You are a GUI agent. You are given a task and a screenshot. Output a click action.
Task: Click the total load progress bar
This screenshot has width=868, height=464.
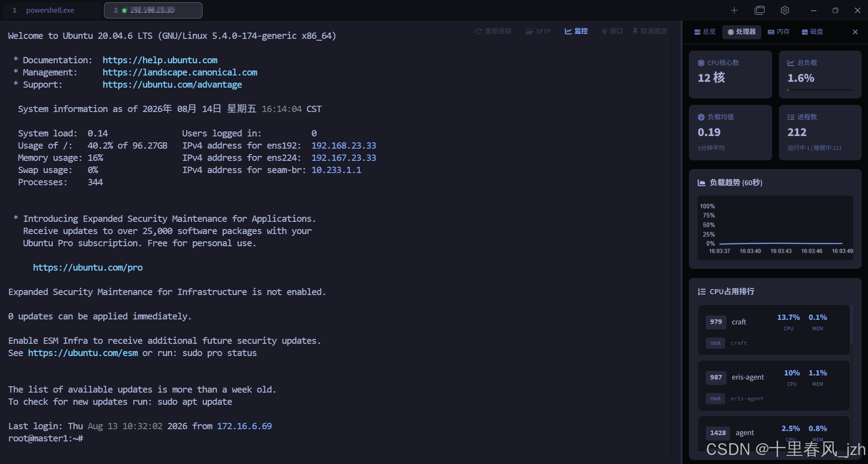pyautogui.click(x=820, y=90)
